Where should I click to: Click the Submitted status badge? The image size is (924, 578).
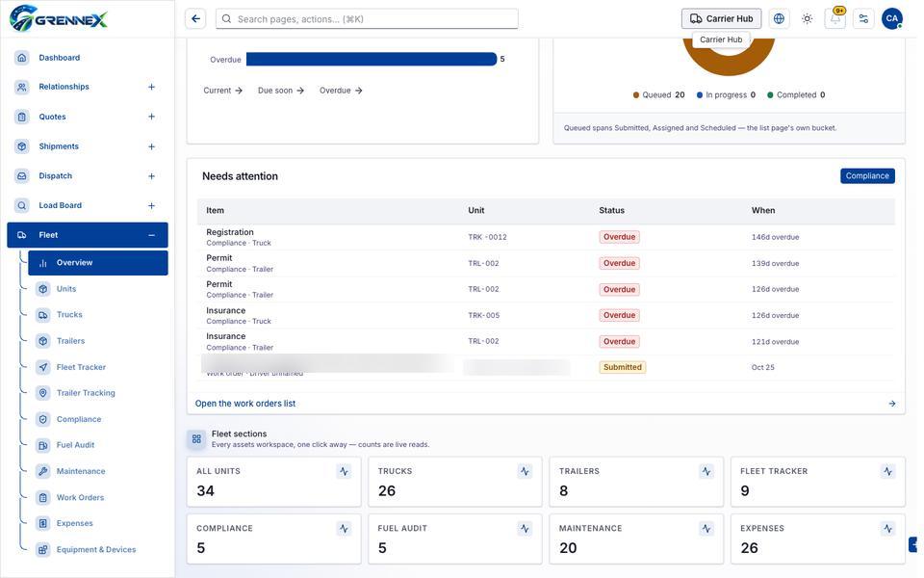tap(623, 367)
